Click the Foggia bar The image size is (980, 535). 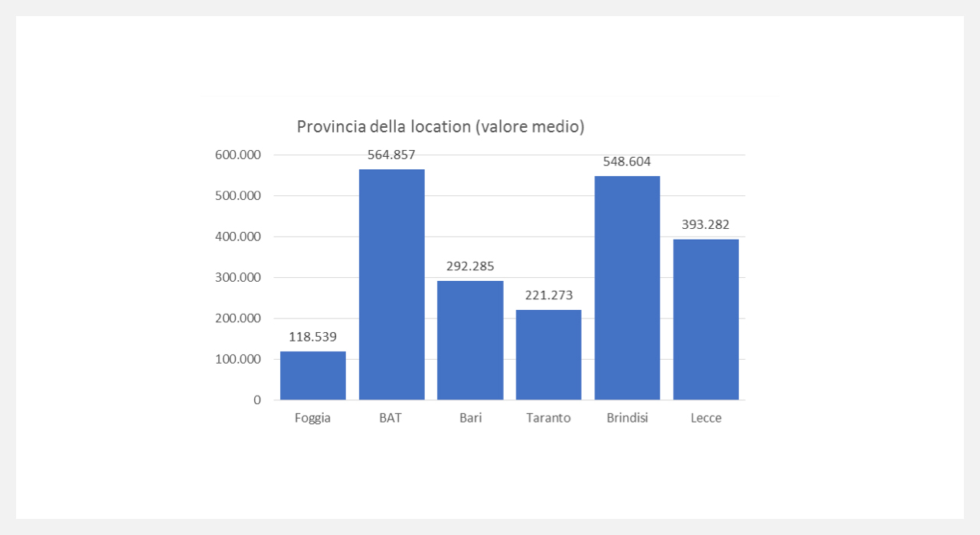pyautogui.click(x=313, y=376)
